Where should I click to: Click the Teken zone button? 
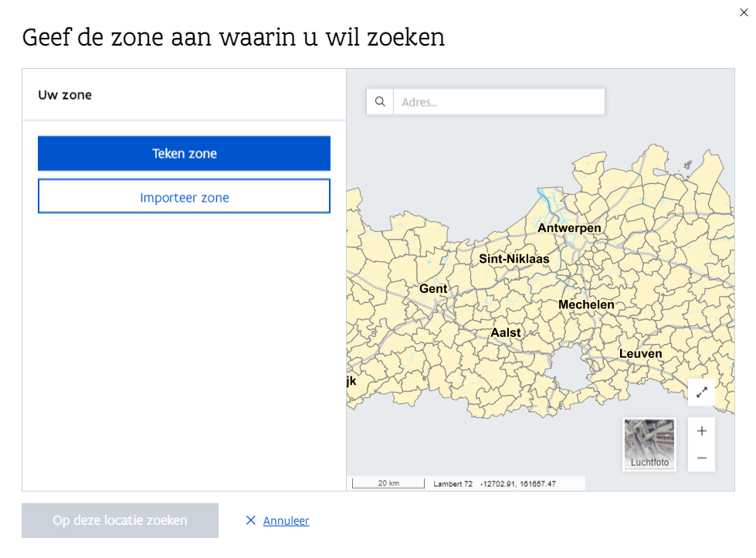184,153
